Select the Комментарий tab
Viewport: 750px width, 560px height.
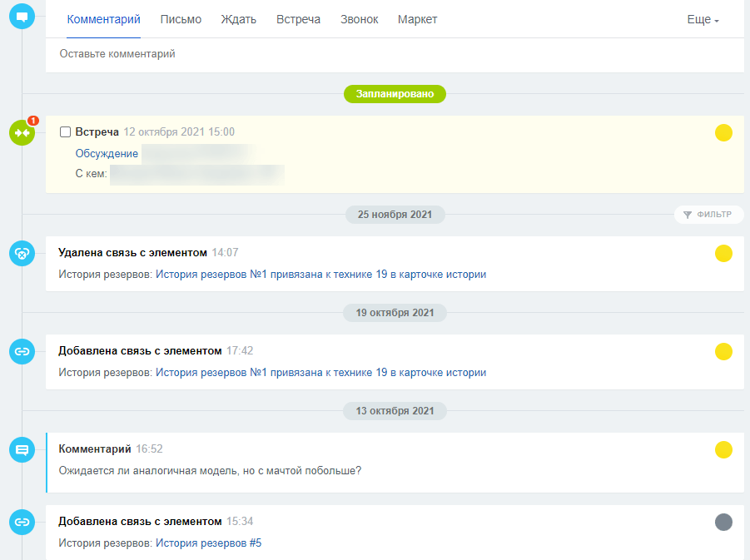(103, 20)
